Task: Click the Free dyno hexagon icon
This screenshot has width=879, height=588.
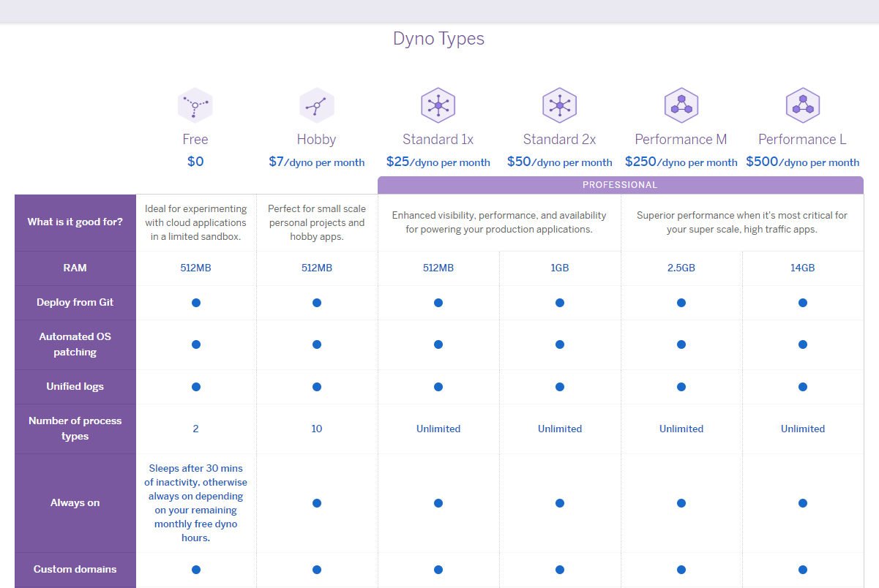Action: point(195,105)
